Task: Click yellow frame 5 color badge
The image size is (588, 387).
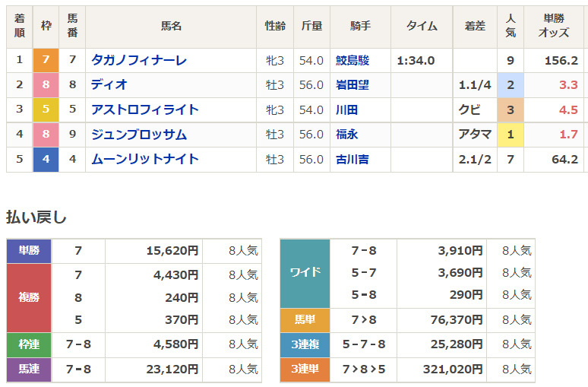Action: (46, 110)
